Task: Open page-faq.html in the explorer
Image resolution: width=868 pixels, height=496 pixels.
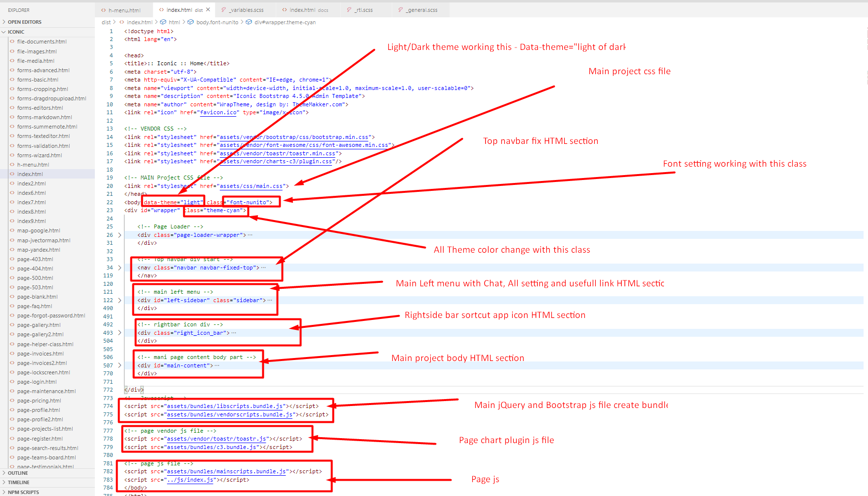Action: (x=35, y=306)
